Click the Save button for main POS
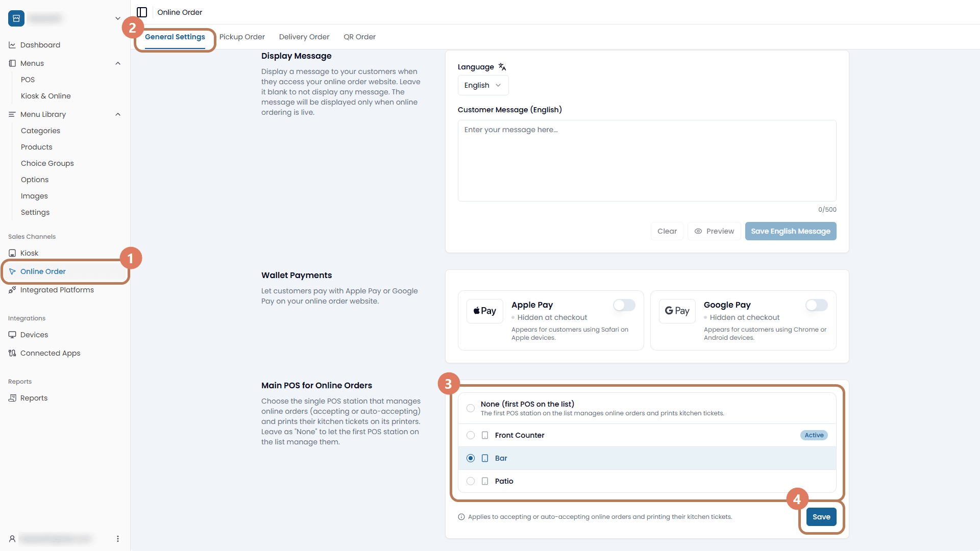 (x=821, y=517)
